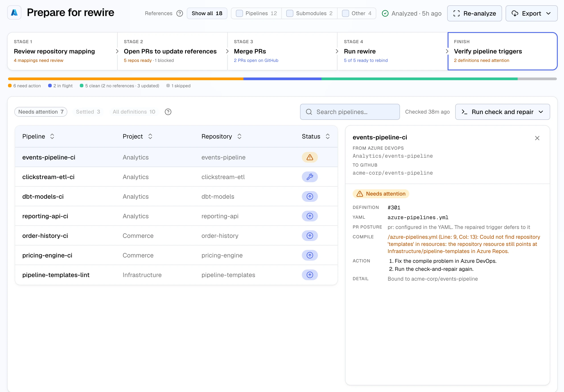Toggle the Submodules 2 checkbox filter
564x392 pixels.
click(290, 13)
